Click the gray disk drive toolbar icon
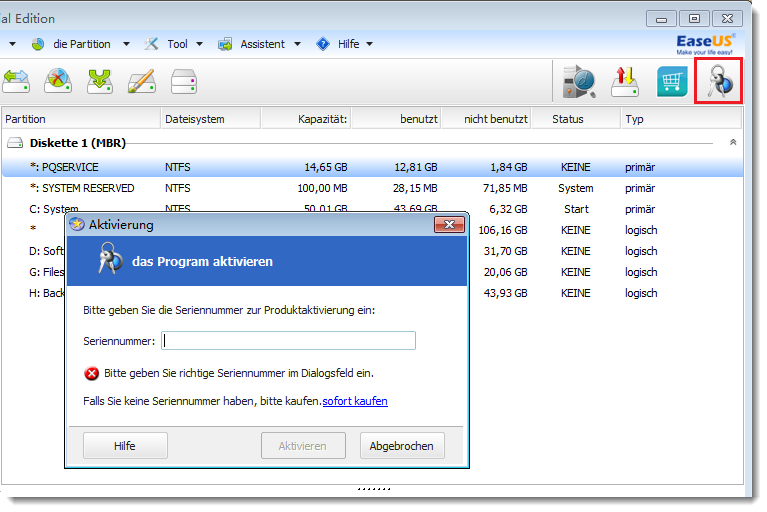The width and height of the screenshot is (767, 512). pos(184,81)
